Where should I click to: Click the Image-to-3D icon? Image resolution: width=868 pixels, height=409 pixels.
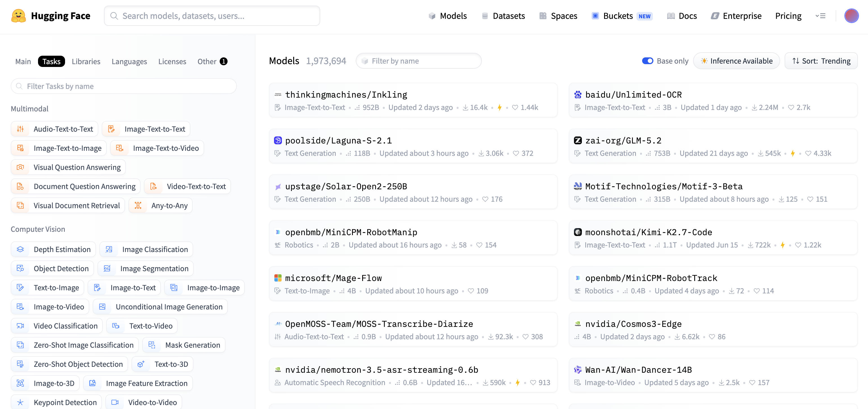[x=20, y=383]
